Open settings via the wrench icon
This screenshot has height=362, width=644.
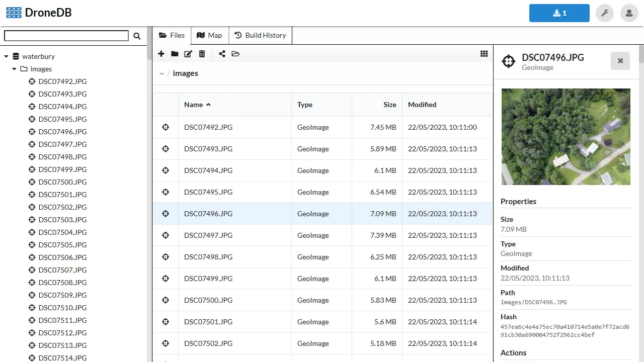click(605, 13)
